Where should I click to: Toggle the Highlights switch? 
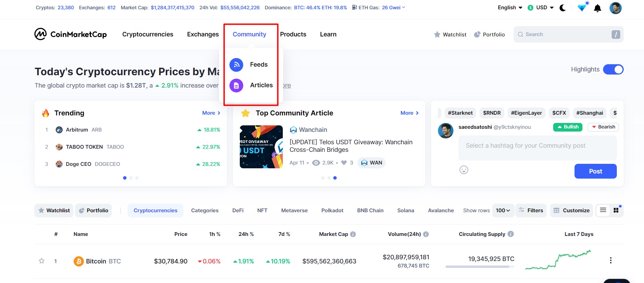click(x=613, y=69)
